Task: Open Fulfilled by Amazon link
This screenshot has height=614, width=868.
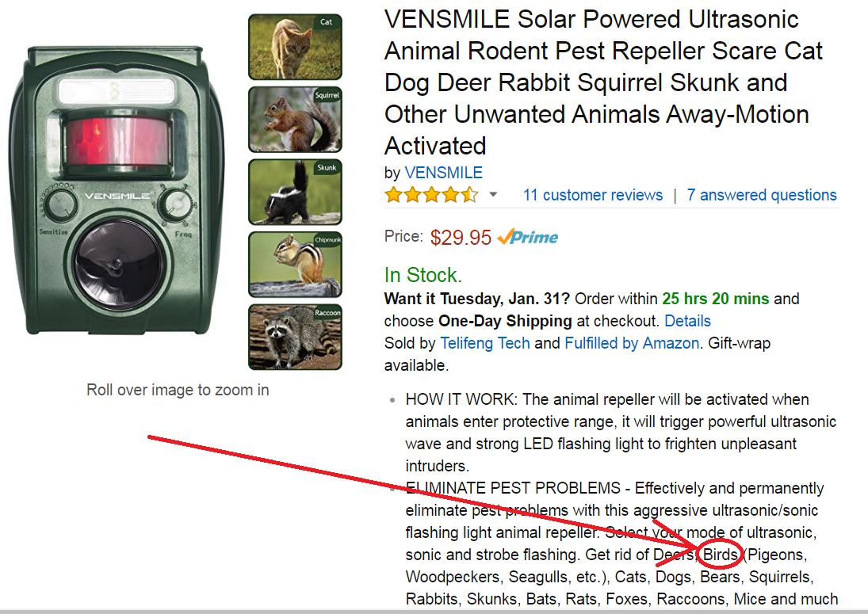Action: 632,343
